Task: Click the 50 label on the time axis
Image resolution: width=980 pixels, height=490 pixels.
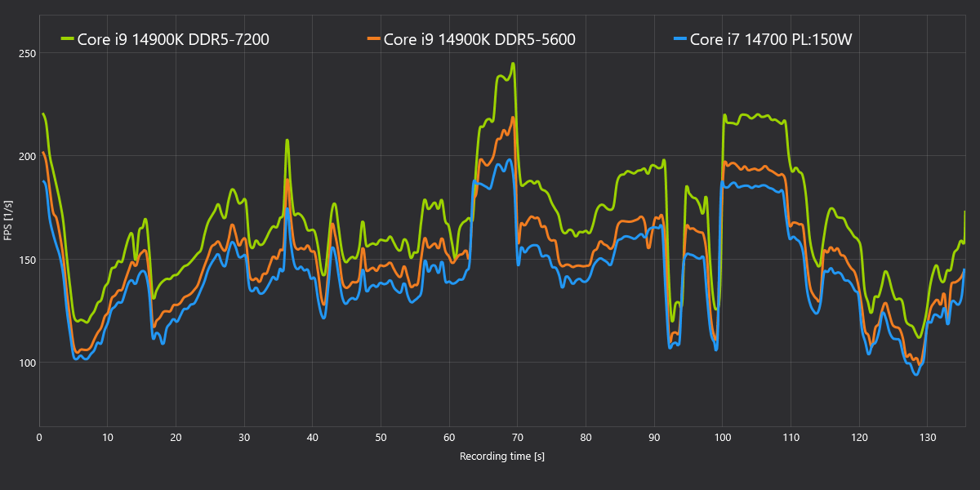Action: pos(381,438)
